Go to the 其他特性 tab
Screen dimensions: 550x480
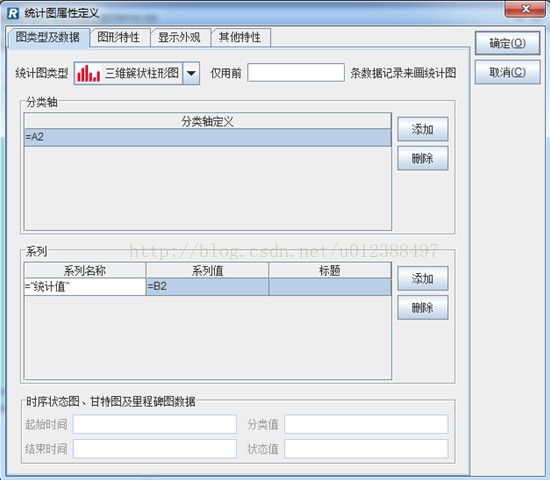pos(240,37)
